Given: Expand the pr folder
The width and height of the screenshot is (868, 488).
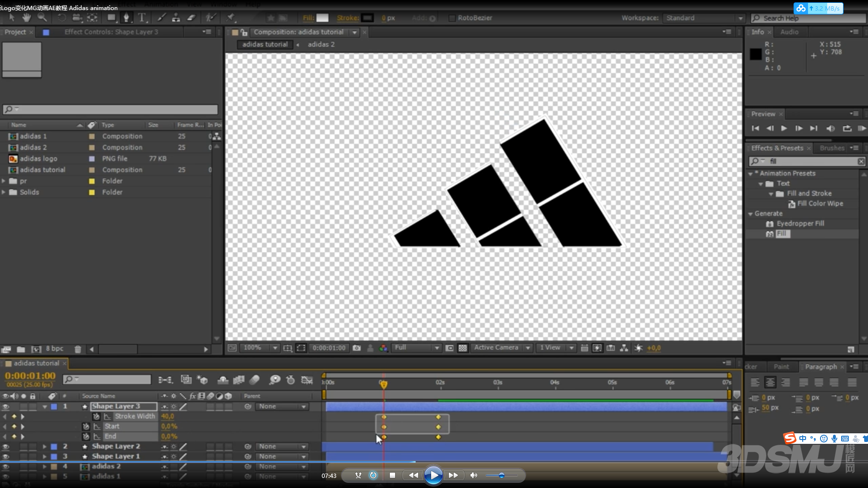Looking at the screenshot, I should coord(4,181).
